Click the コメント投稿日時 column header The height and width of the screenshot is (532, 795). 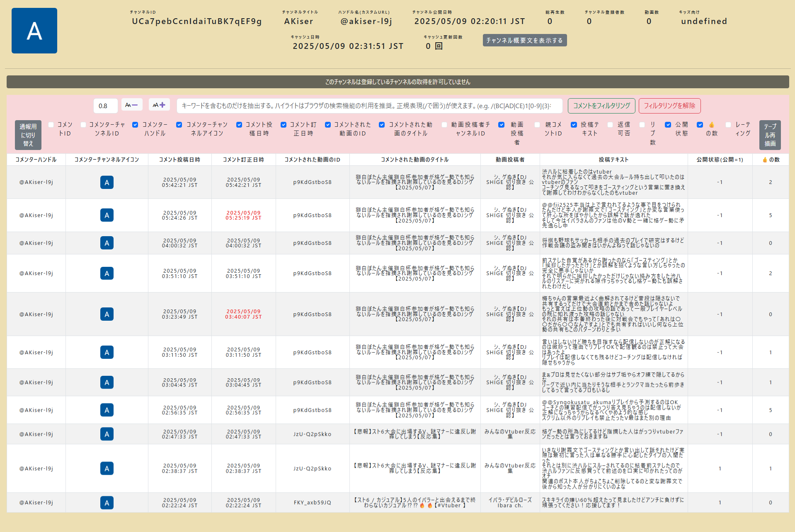pyautogui.click(x=179, y=160)
